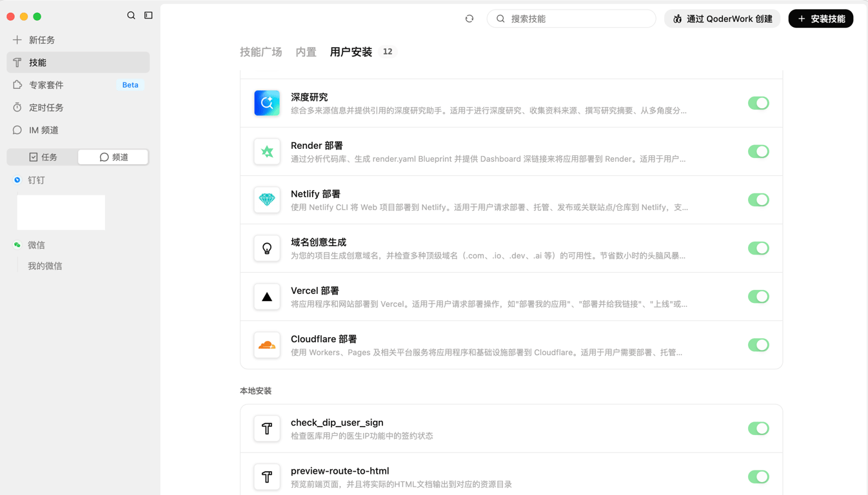Click the magnifier icon inside 搜索技能 field

pyautogui.click(x=500, y=19)
